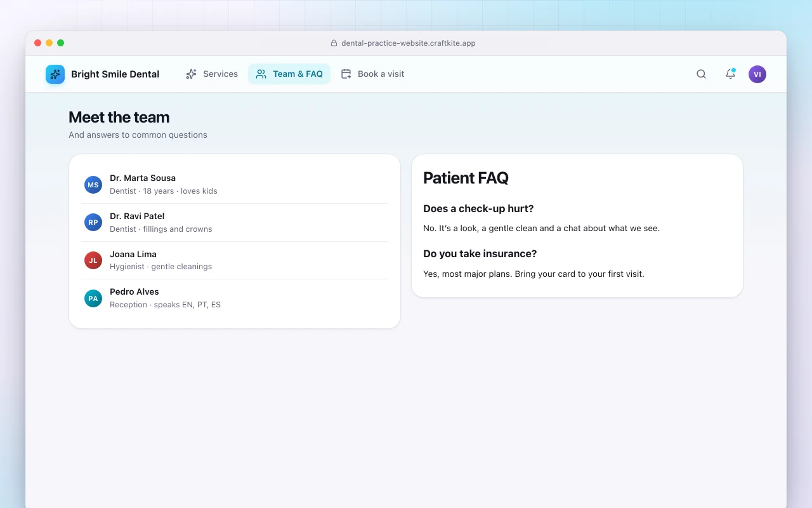Click 'Reception · speaks EN, PT, ES' text
This screenshot has height=508, width=812.
click(x=165, y=305)
